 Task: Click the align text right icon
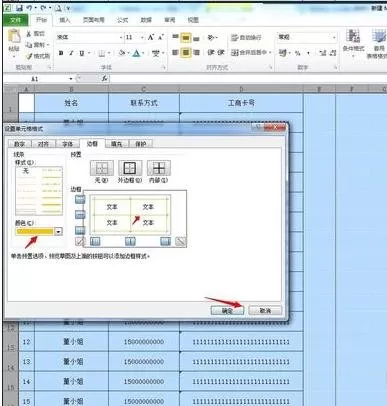tap(196, 52)
